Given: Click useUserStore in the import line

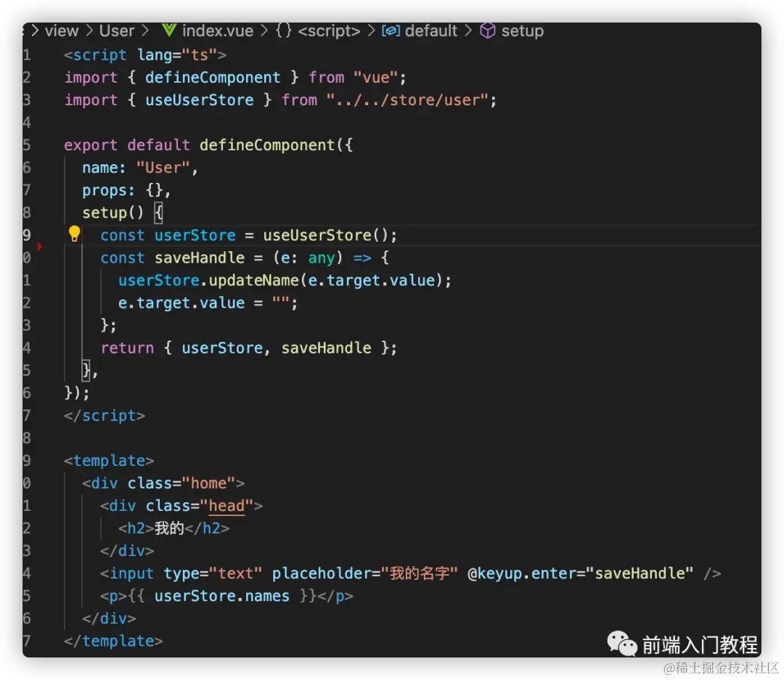Looking at the screenshot, I should [x=200, y=100].
